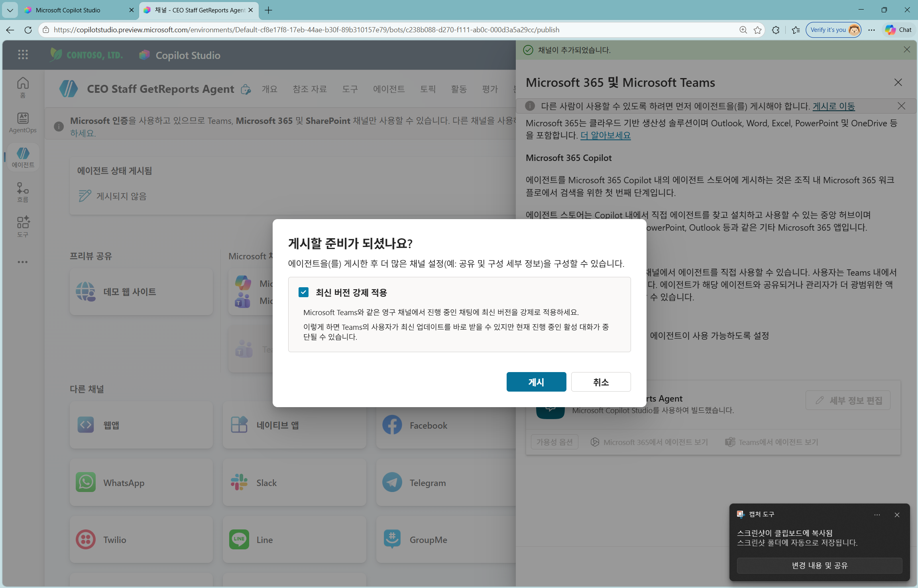Switch to the 개요 tab
The image size is (918, 588).
269,89
